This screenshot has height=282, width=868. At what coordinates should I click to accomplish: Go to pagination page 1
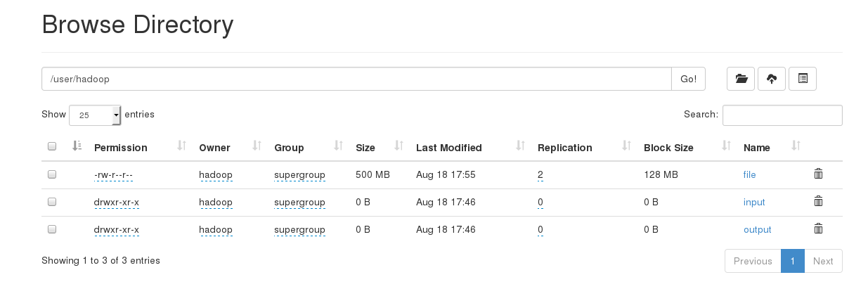tap(792, 261)
